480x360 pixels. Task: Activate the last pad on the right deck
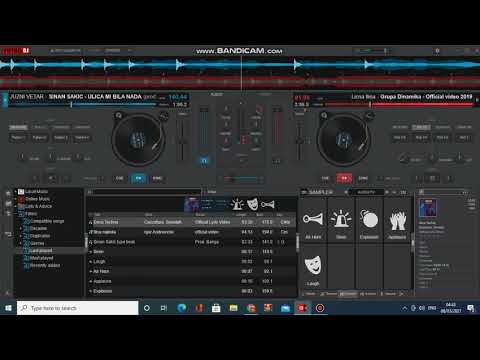pyautogui.click(x=463, y=137)
